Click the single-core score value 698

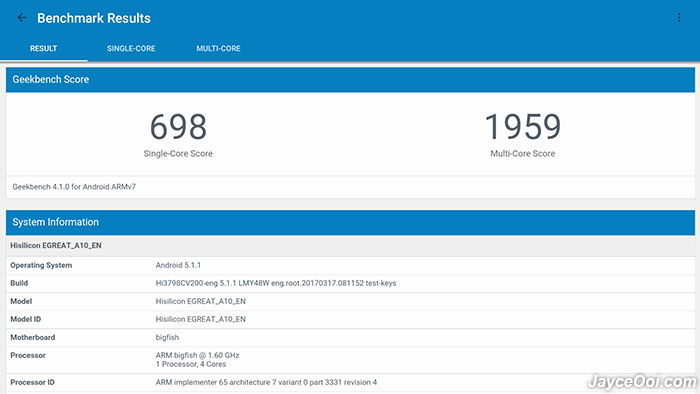tap(178, 127)
